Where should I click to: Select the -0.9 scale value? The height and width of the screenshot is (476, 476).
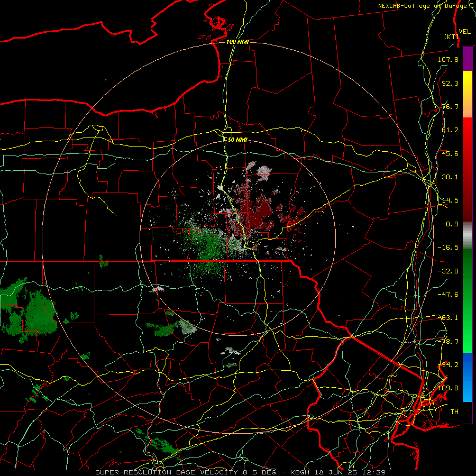450,224
